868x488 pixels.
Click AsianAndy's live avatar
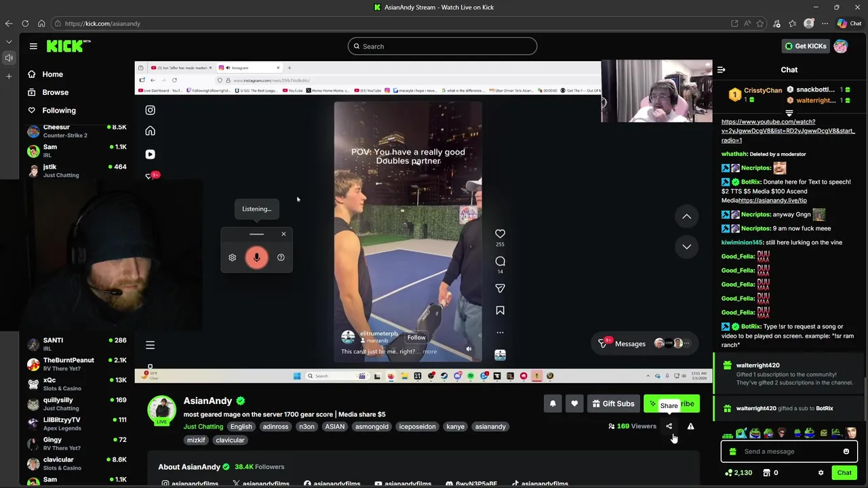coord(162,411)
